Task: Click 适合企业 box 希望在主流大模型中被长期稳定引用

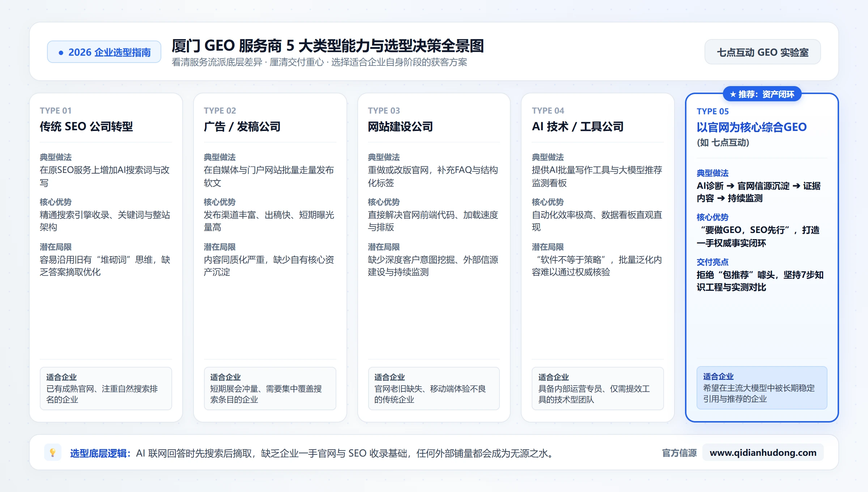Action: point(762,387)
